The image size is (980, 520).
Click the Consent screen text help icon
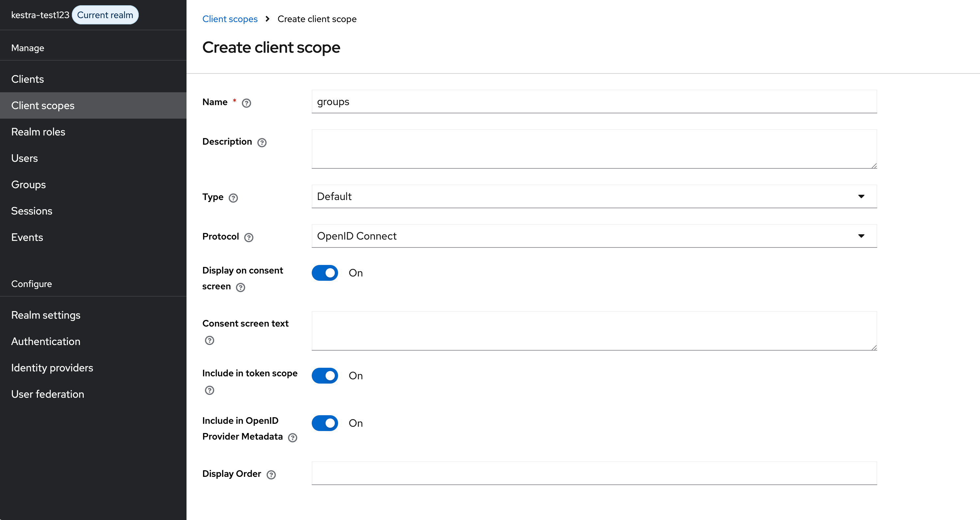pyautogui.click(x=209, y=340)
